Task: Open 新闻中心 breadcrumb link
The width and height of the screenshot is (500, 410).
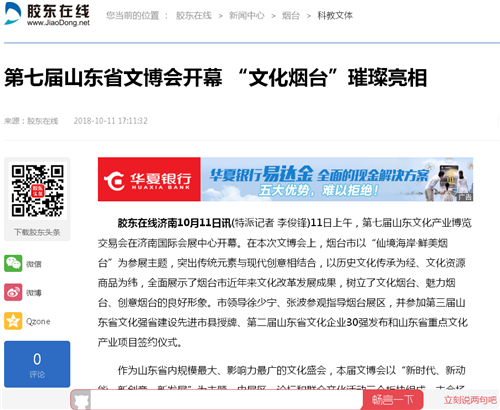Action: click(x=246, y=15)
